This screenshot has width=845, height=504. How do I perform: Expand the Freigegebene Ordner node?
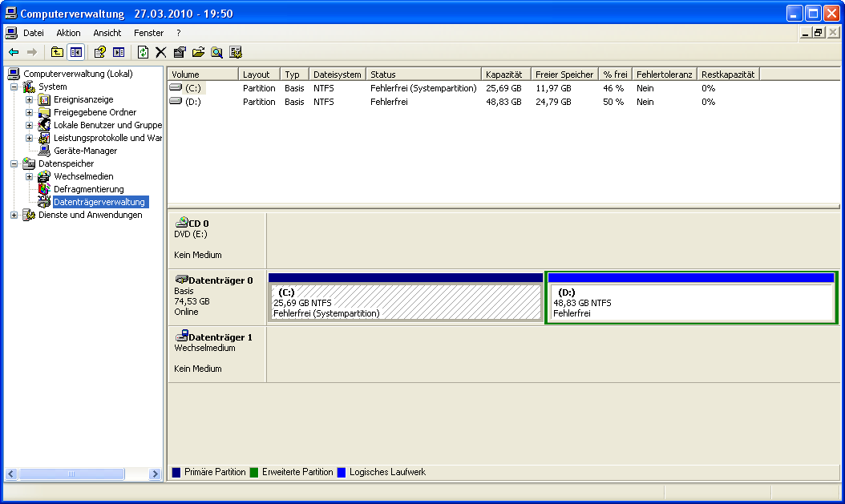29,112
